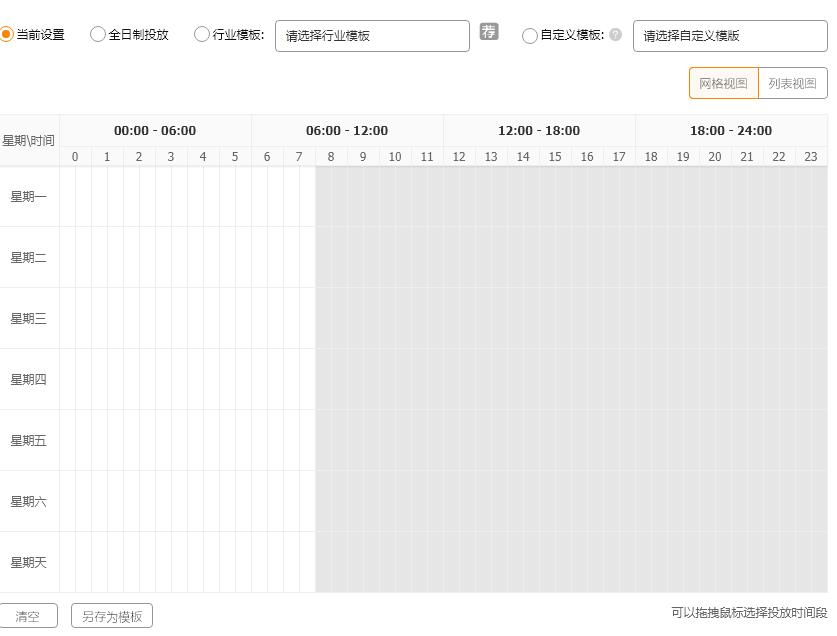This screenshot has width=837, height=636.
Task: Click hour 0 cell in the 星期一 row
Action: pyautogui.click(x=75, y=196)
